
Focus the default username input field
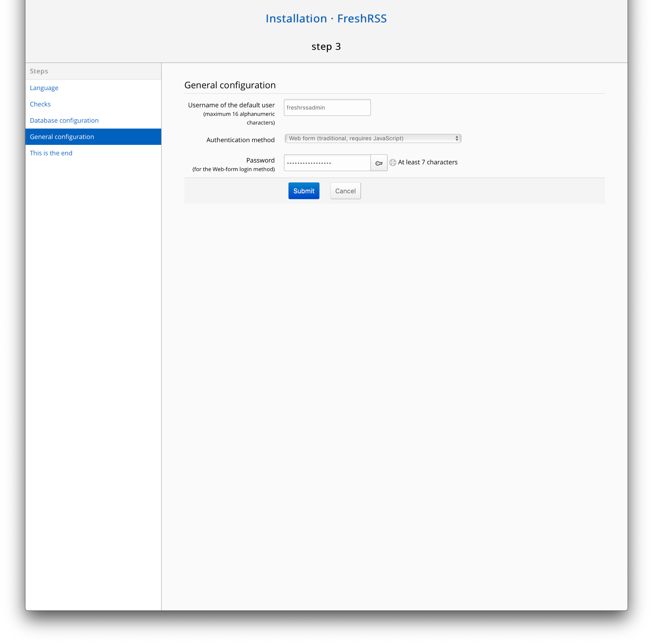tap(327, 107)
